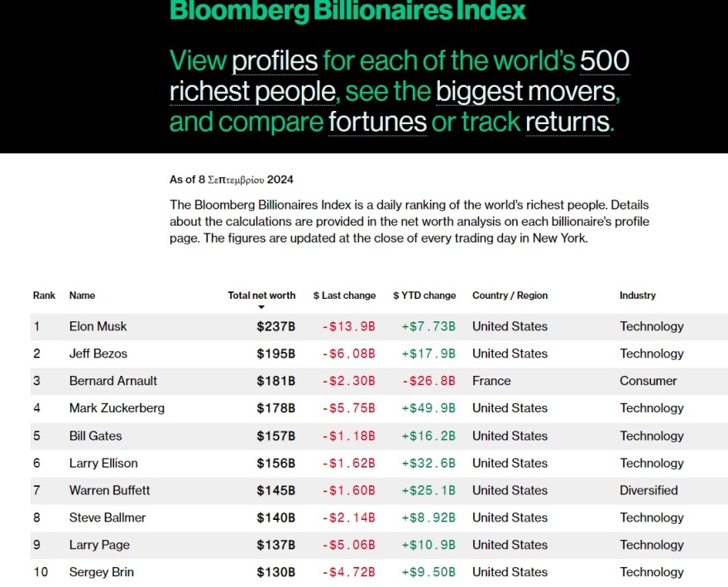728x587 pixels.
Task: Sort by the '$ YTD change' column header
Action: pyautogui.click(x=424, y=296)
